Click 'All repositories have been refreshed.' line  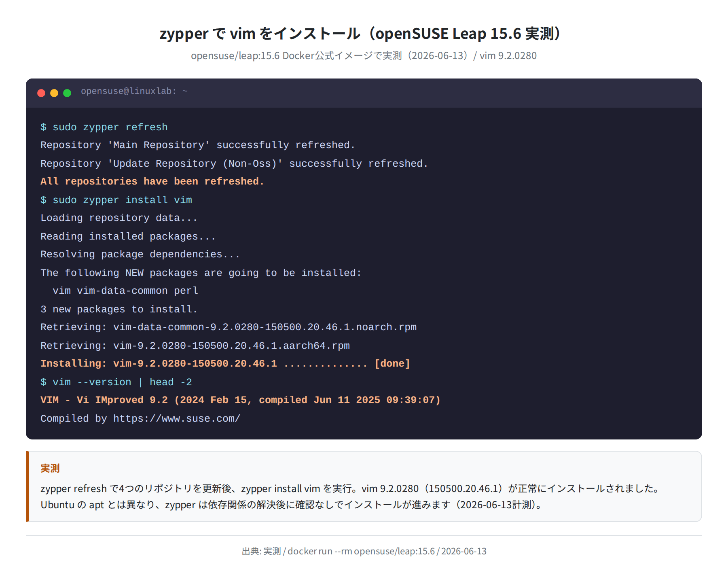click(152, 182)
